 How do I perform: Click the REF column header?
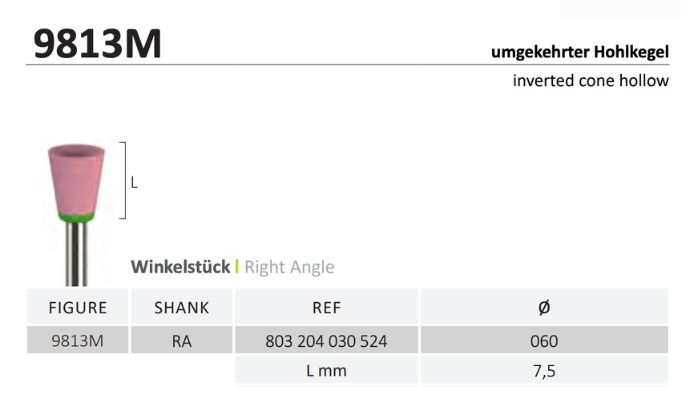click(326, 308)
